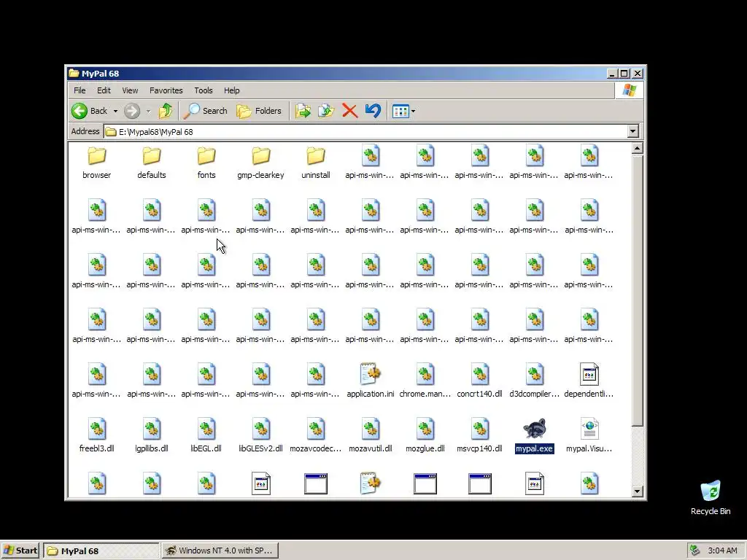This screenshot has height=560, width=747.
Task: Click the 3:04 AM clock
Action: pos(722,551)
